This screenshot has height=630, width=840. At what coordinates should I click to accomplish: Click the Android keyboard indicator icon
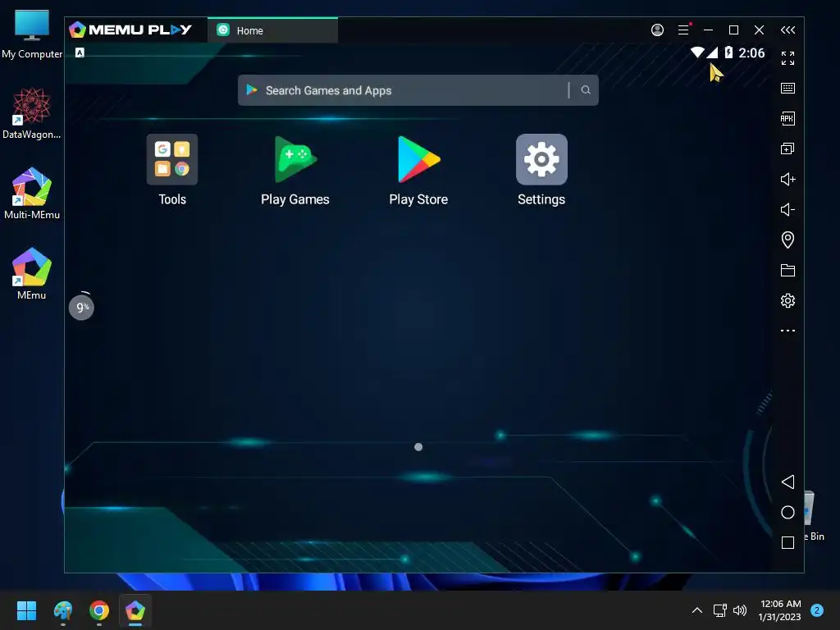80,52
